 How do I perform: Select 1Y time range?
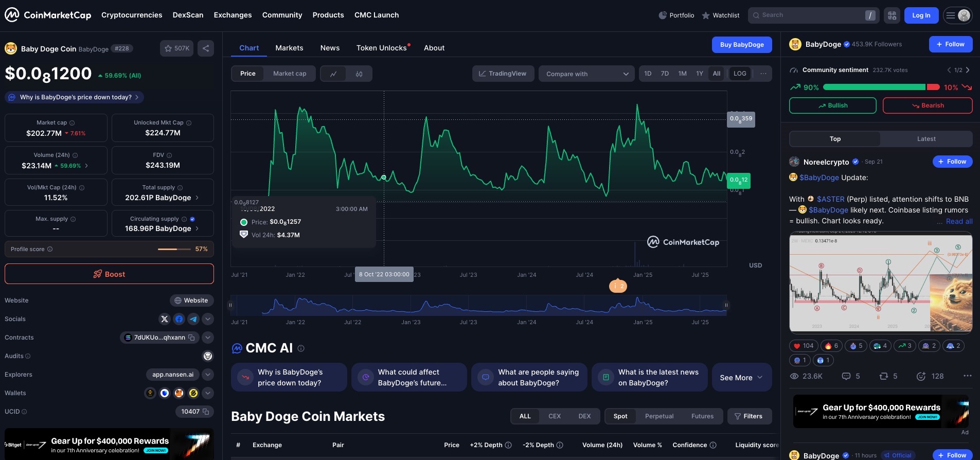tap(700, 74)
